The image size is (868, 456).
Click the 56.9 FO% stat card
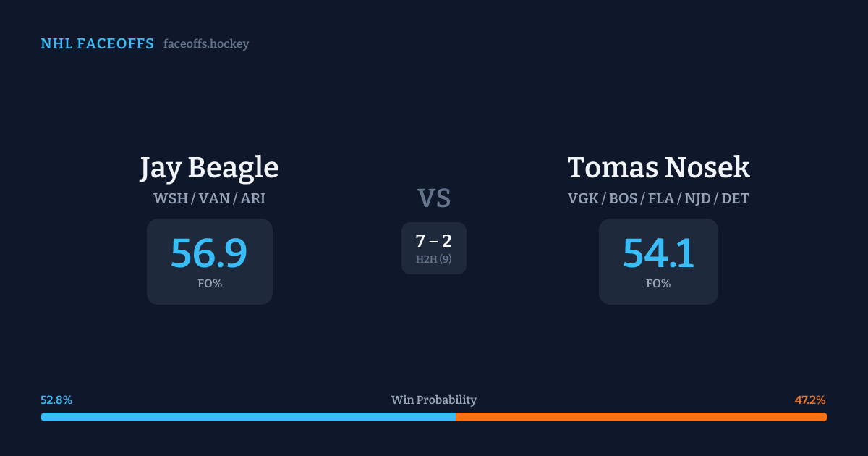pos(210,261)
